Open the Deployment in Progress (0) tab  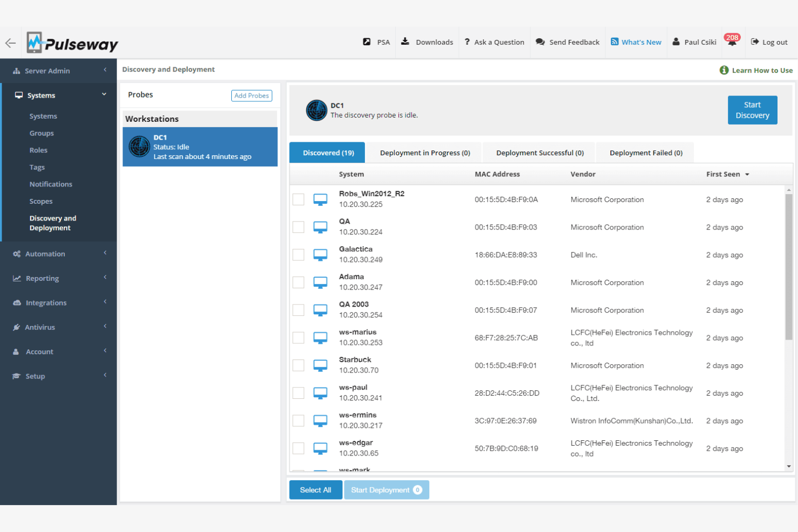pos(425,153)
